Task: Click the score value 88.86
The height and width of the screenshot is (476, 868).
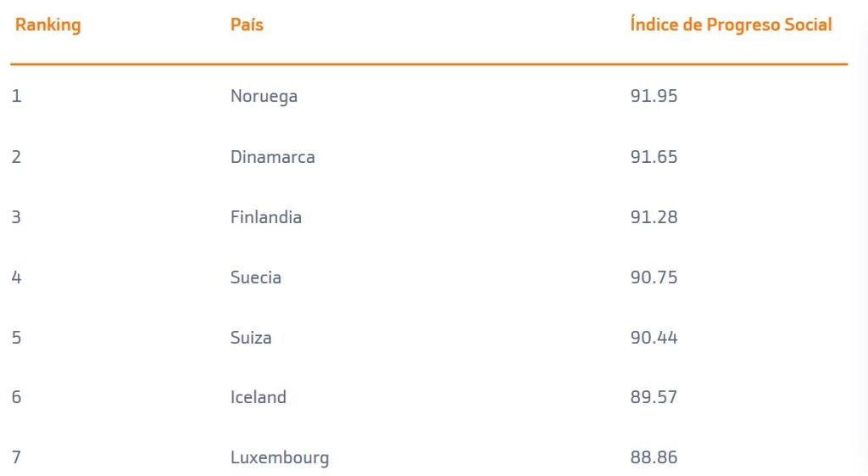Action: (654, 458)
